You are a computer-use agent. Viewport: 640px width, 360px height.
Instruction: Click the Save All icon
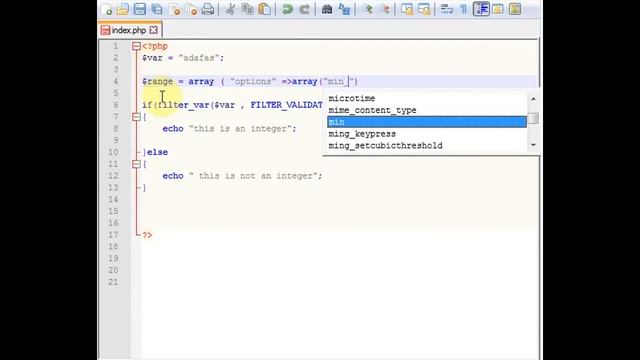tap(157, 9)
